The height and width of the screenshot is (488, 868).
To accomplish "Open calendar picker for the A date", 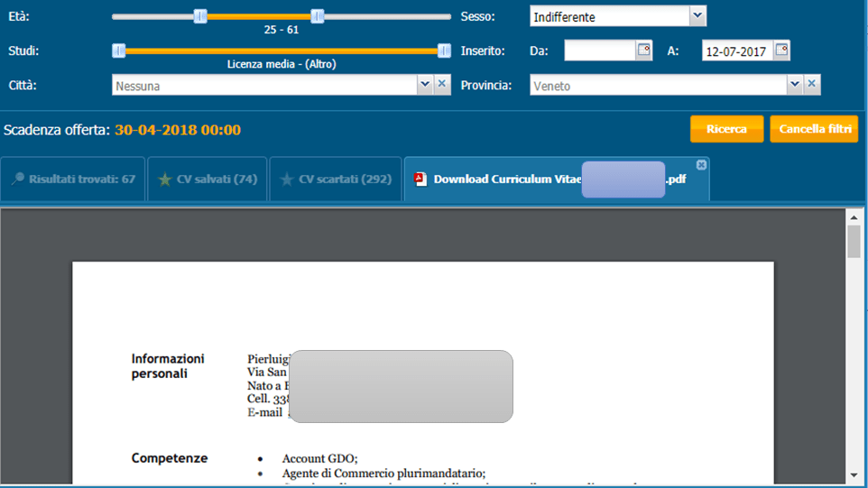I will (x=781, y=51).
